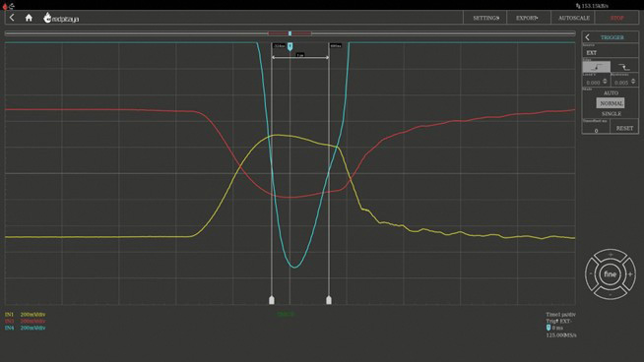644x362 pixels.
Task: Click the Red Pitaya logo
Action: (x=61, y=18)
